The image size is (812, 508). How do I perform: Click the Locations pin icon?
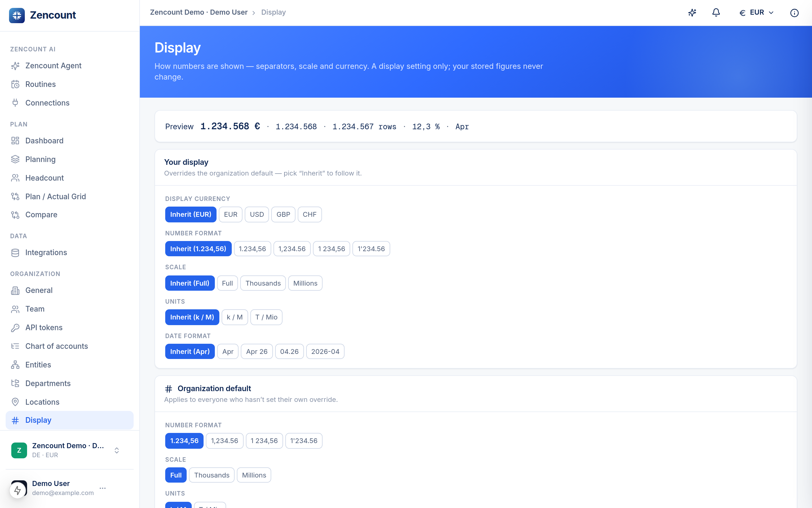pos(15,402)
